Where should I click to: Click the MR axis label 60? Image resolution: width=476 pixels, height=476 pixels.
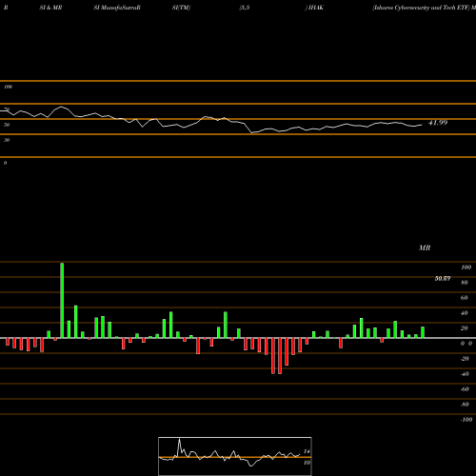pyautogui.click(x=465, y=298)
